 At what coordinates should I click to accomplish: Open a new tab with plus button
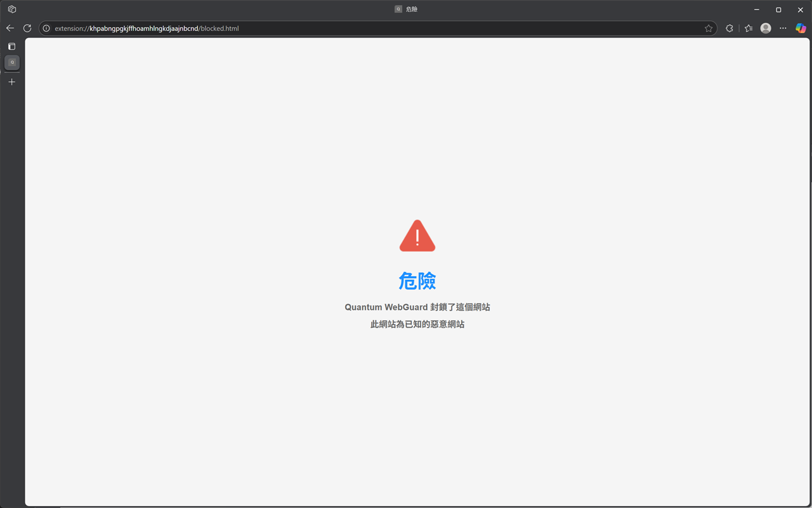(x=11, y=82)
